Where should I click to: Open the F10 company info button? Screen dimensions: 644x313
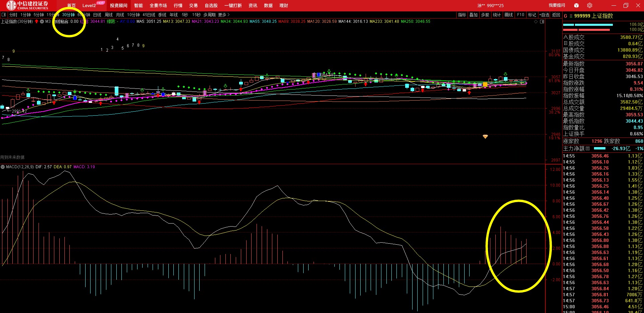(521, 15)
